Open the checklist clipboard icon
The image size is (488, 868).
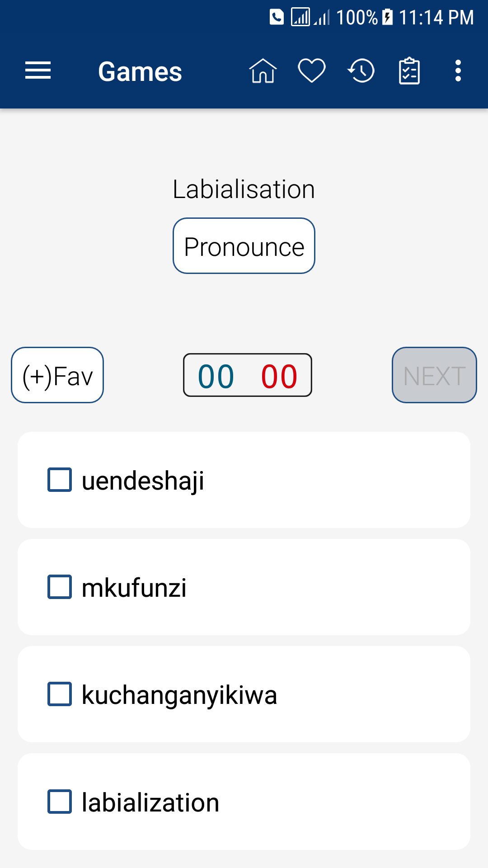pyautogui.click(x=409, y=71)
